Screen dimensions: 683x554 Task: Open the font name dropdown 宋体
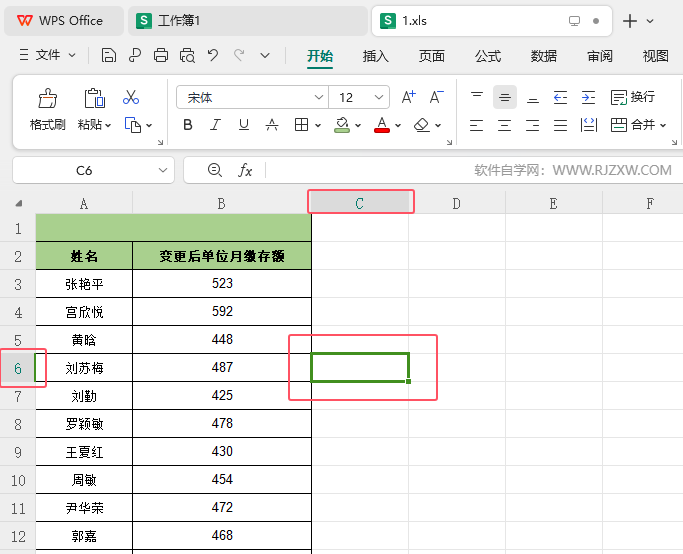click(x=319, y=97)
